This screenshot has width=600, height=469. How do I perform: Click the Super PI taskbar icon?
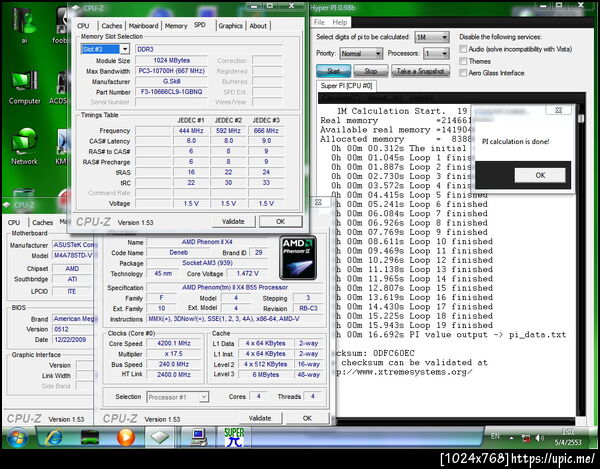(x=234, y=437)
